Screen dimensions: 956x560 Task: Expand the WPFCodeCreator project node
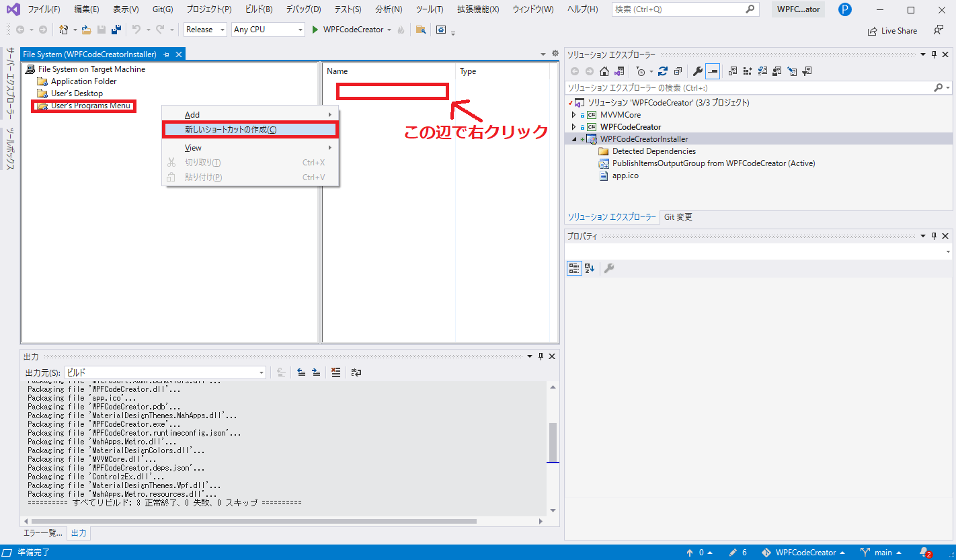(x=573, y=127)
